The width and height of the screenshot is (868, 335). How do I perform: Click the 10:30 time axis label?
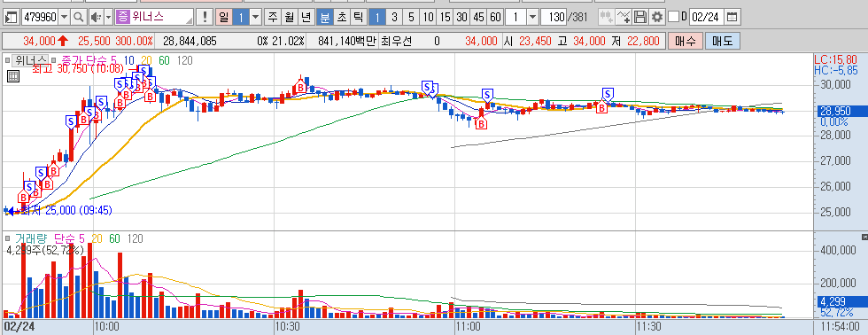tap(287, 326)
